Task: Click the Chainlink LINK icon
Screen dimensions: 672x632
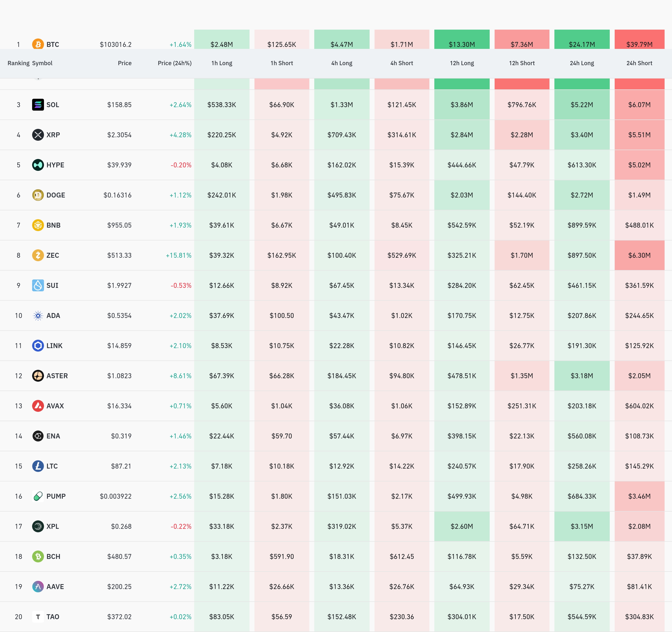Action: pyautogui.click(x=38, y=346)
